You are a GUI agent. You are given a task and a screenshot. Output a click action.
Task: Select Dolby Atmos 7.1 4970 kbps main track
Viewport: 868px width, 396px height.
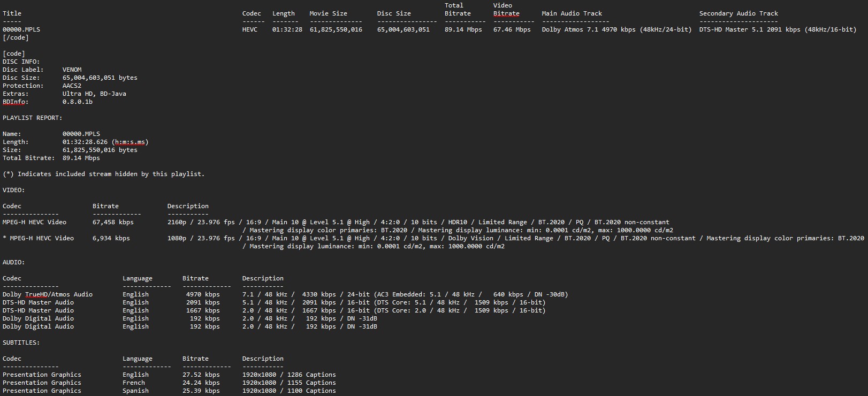[x=616, y=29]
